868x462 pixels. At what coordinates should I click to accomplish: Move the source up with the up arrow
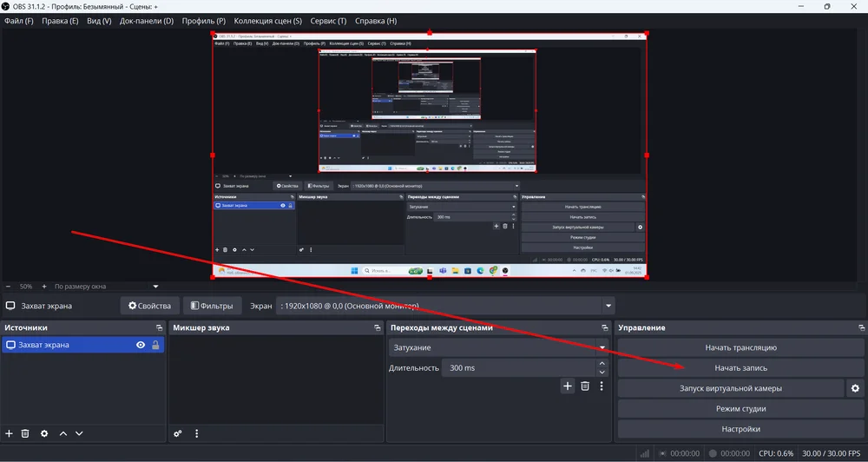point(62,433)
